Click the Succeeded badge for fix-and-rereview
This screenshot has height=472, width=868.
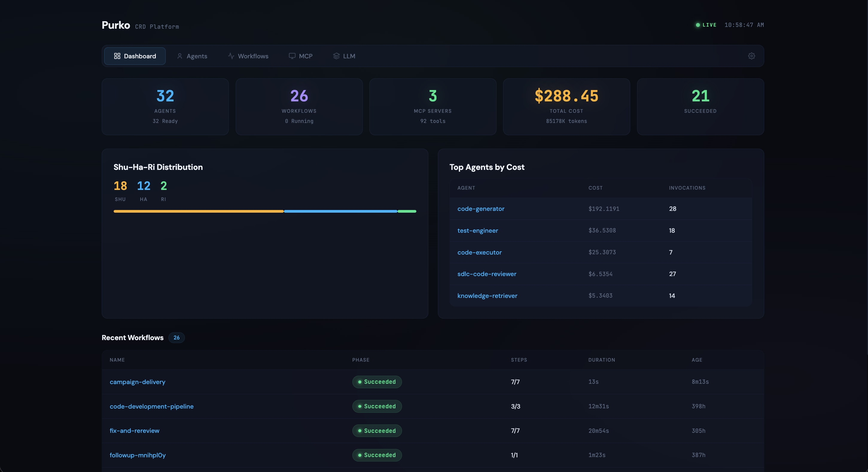(377, 431)
